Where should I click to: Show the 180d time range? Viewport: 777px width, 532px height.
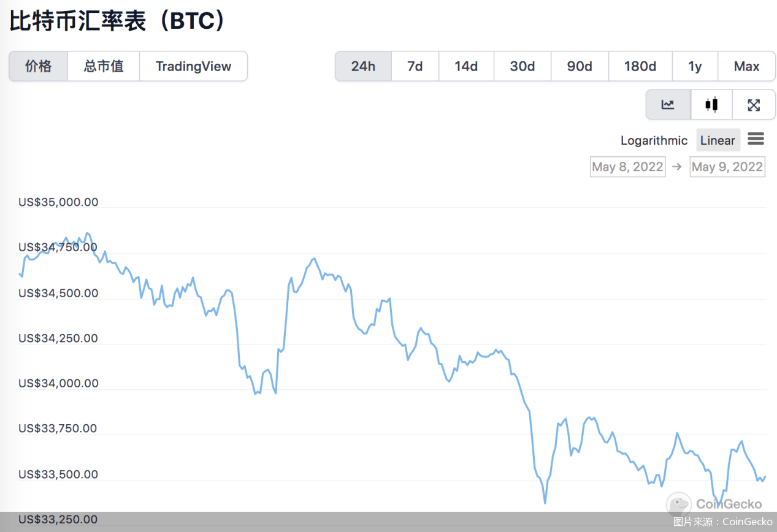[x=640, y=66]
